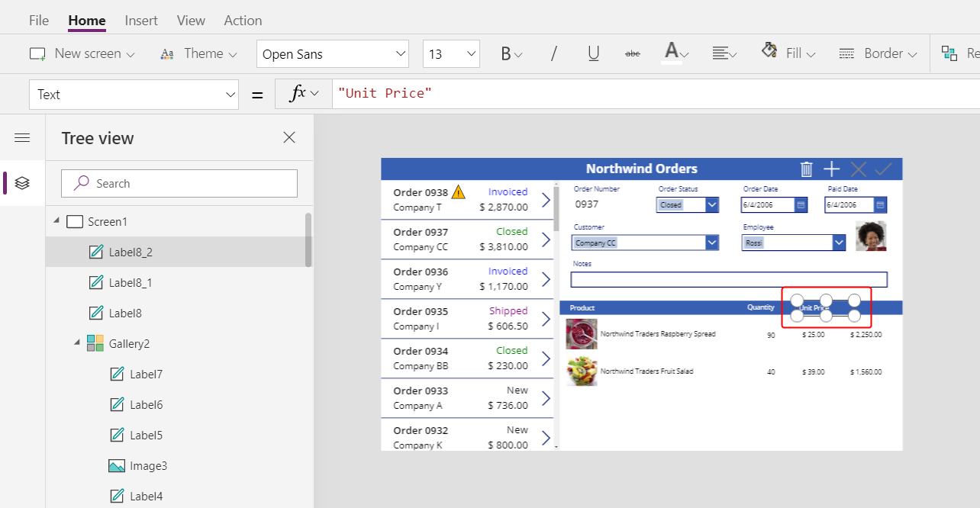Open Order 0932 with the chevron arrow
The width and height of the screenshot is (980, 508).
pyautogui.click(x=546, y=438)
